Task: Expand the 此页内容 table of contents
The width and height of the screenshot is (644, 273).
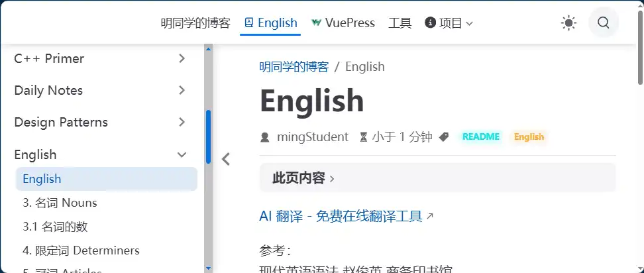Action: tap(303, 178)
